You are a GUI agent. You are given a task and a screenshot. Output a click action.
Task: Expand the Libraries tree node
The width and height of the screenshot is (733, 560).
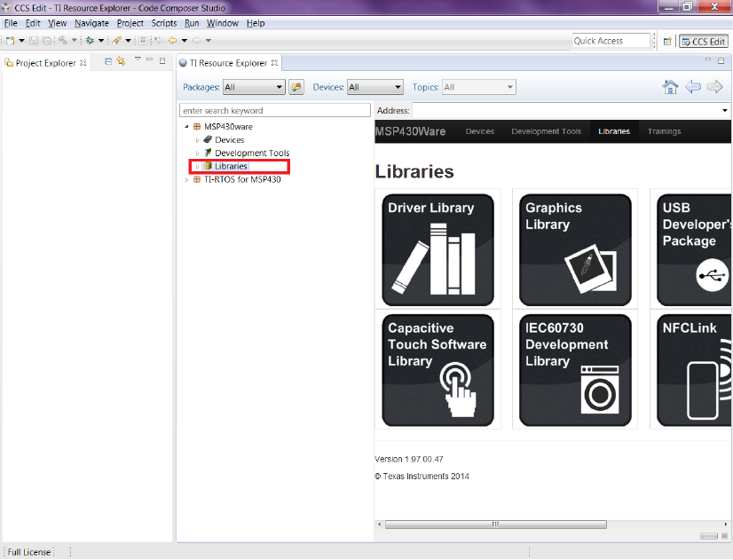tap(197, 166)
